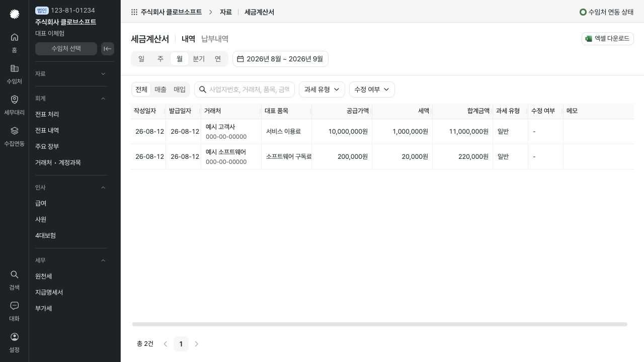Go to 홈 in the left rail
644x362 pixels.
(15, 43)
